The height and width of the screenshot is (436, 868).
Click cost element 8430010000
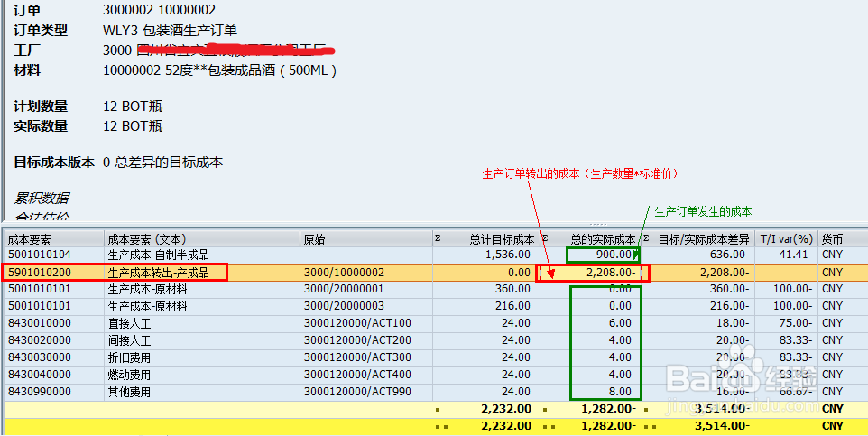point(40,323)
